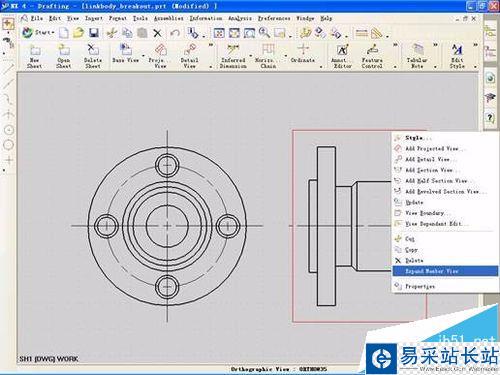Select the Ordinate dimension tool
Screen dimensions: 500x375
pos(303,54)
